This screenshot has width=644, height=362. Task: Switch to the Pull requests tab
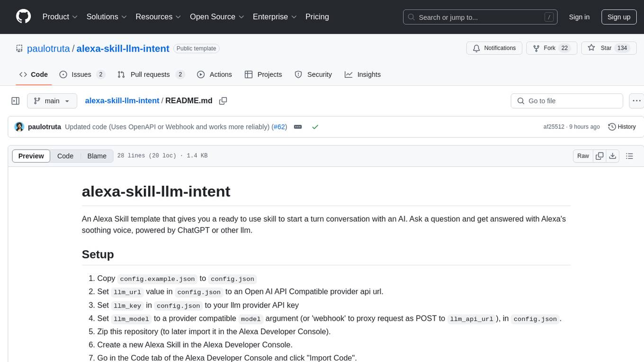point(151,74)
